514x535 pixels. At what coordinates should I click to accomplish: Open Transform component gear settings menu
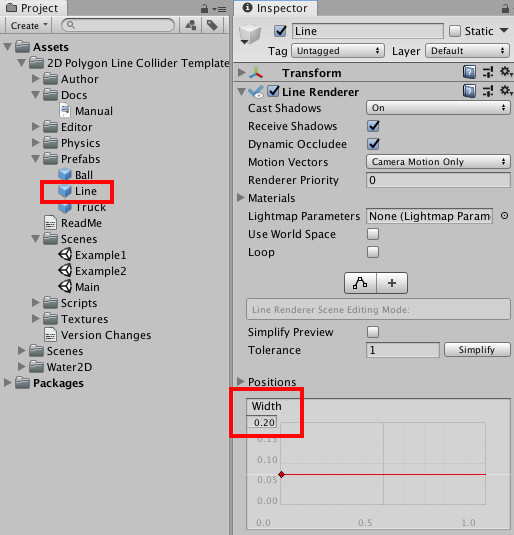pos(506,72)
